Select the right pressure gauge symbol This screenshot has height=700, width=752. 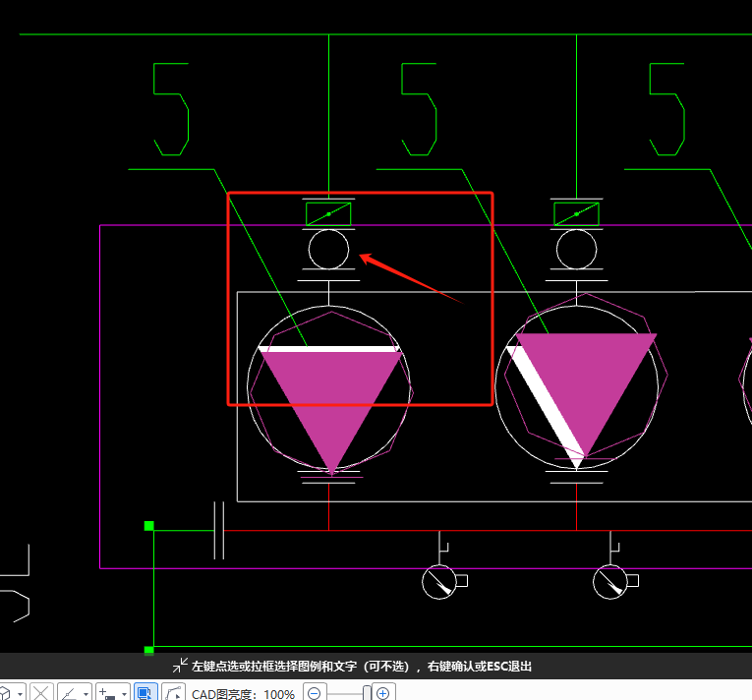click(614, 581)
